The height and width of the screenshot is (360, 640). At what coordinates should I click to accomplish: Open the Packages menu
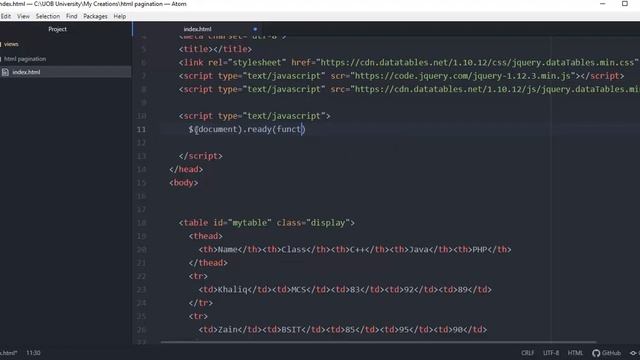coord(95,16)
